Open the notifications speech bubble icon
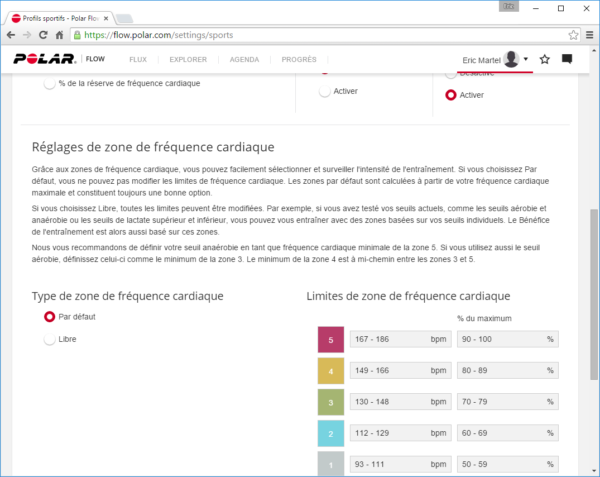Image resolution: width=600 pixels, height=477 pixels. pyautogui.click(x=567, y=60)
